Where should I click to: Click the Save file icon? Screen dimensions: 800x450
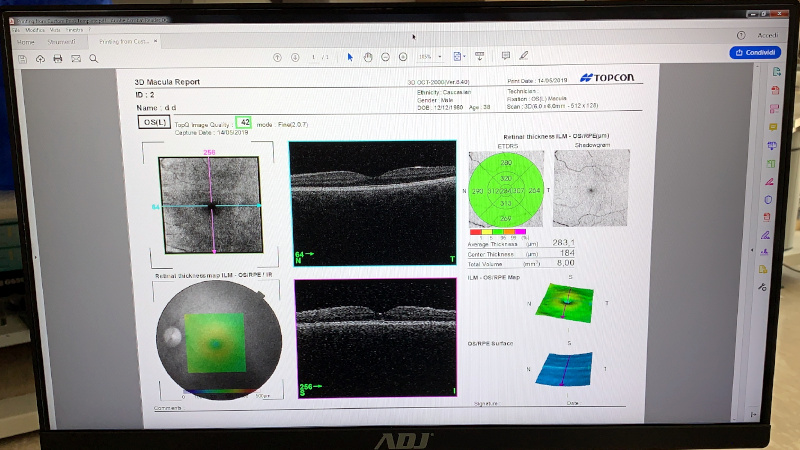point(23,59)
